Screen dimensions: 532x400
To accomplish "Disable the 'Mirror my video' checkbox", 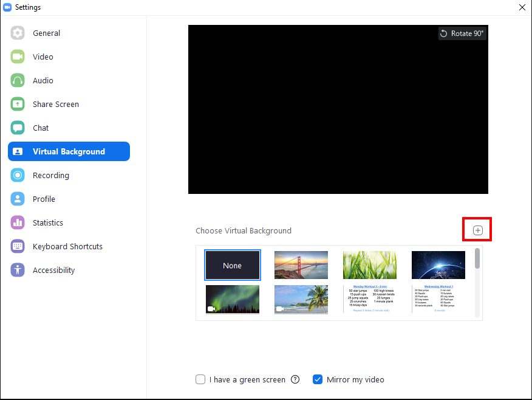I will pyautogui.click(x=318, y=379).
